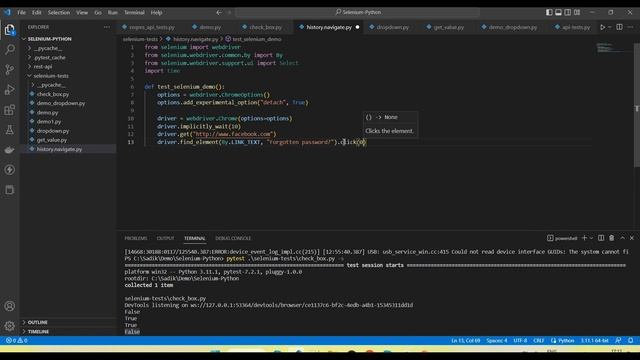Change CRLF line ending in status bar
640x360 pixels.
pyautogui.click(x=538, y=340)
